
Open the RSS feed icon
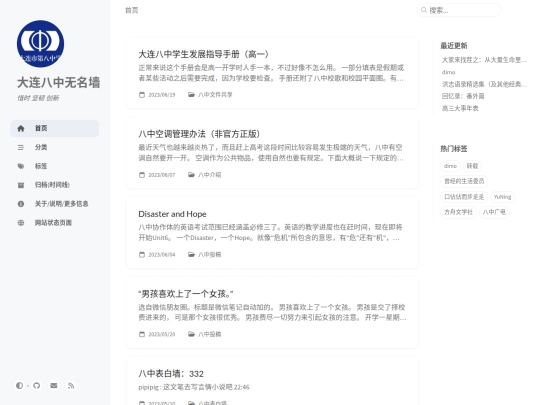71,385
